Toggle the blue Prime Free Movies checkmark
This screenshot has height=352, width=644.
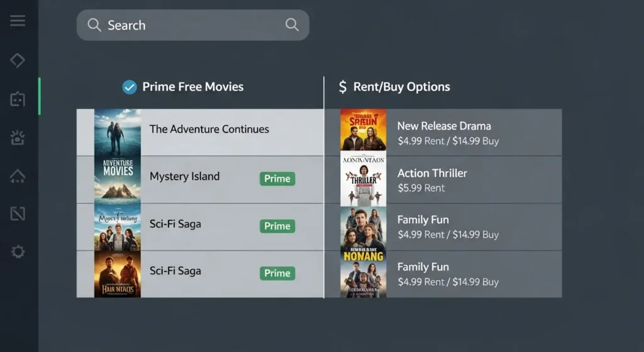click(x=130, y=87)
